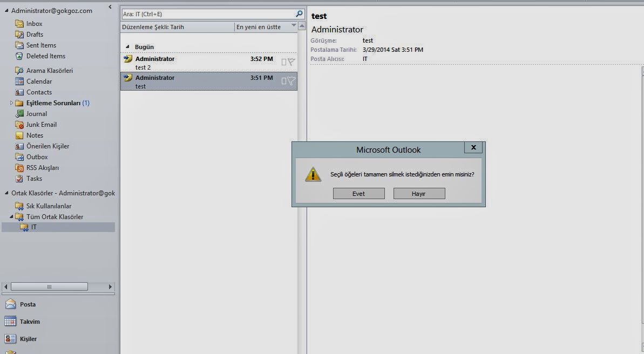644x354 pixels.
Task: Open the Tasks folder icon
Action: click(x=19, y=179)
